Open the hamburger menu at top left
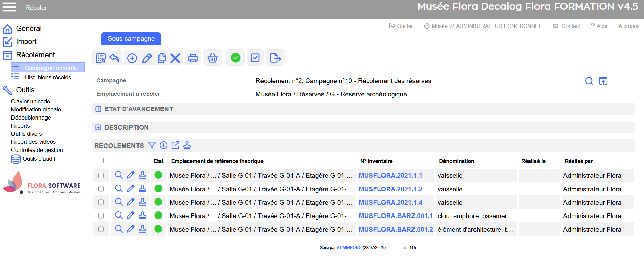Viewport: 644px width, 267px height. click(x=9, y=7)
